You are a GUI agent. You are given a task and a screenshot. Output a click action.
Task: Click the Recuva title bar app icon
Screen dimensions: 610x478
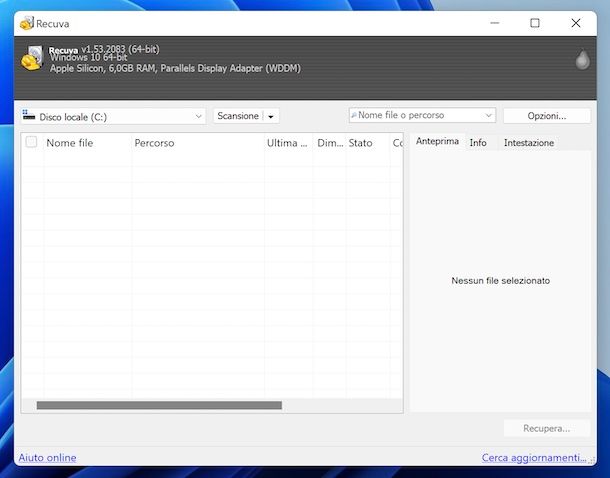[x=26, y=23]
